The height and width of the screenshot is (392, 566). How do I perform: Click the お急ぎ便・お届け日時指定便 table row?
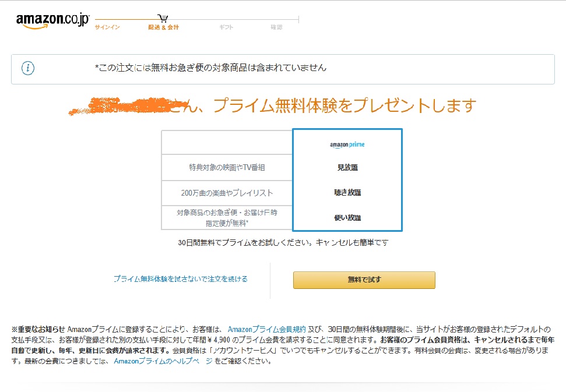(227, 218)
